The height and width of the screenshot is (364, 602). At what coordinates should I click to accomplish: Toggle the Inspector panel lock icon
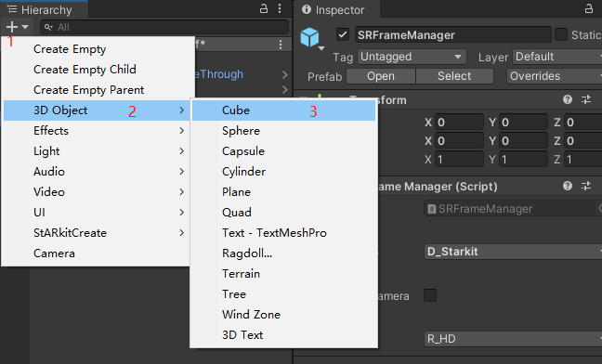[x=589, y=8]
